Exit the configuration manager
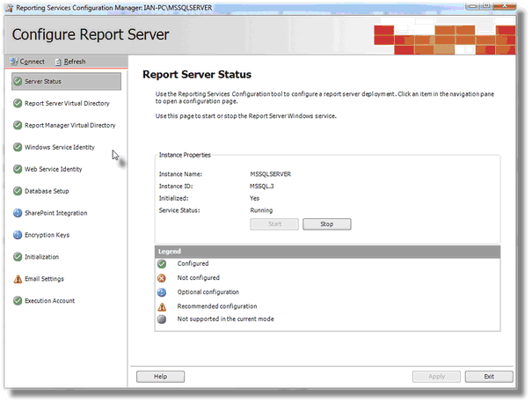 point(489,377)
